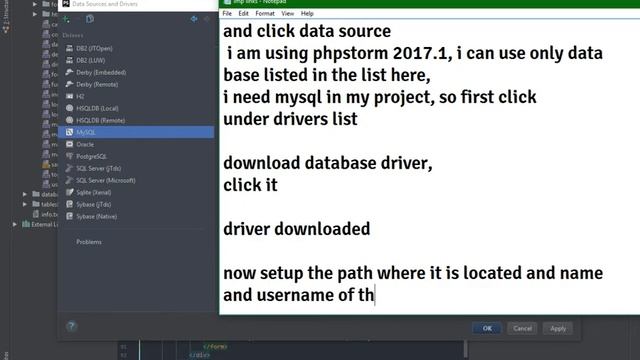
Task: Click the Duplicate data source icon in toolbar
Action: (90, 19)
